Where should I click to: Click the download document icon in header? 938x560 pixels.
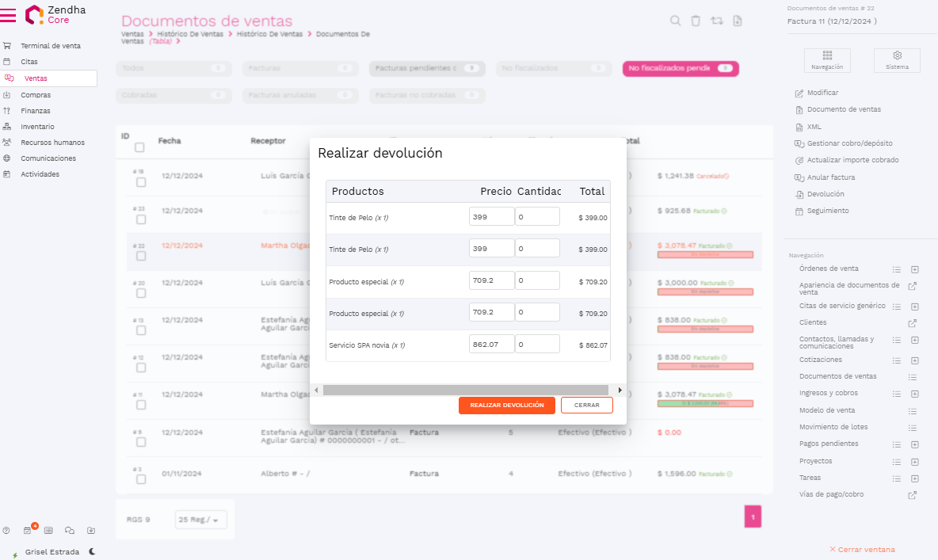(738, 21)
